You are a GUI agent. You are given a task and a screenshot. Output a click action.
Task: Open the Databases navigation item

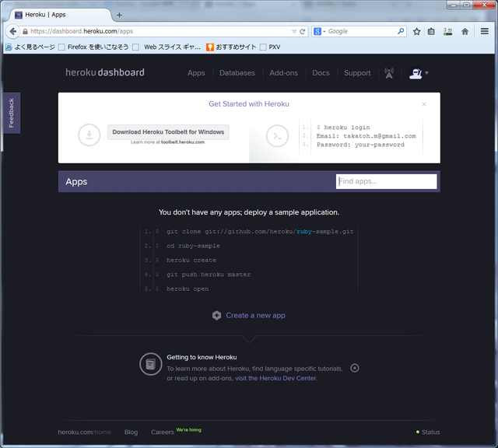click(x=237, y=73)
